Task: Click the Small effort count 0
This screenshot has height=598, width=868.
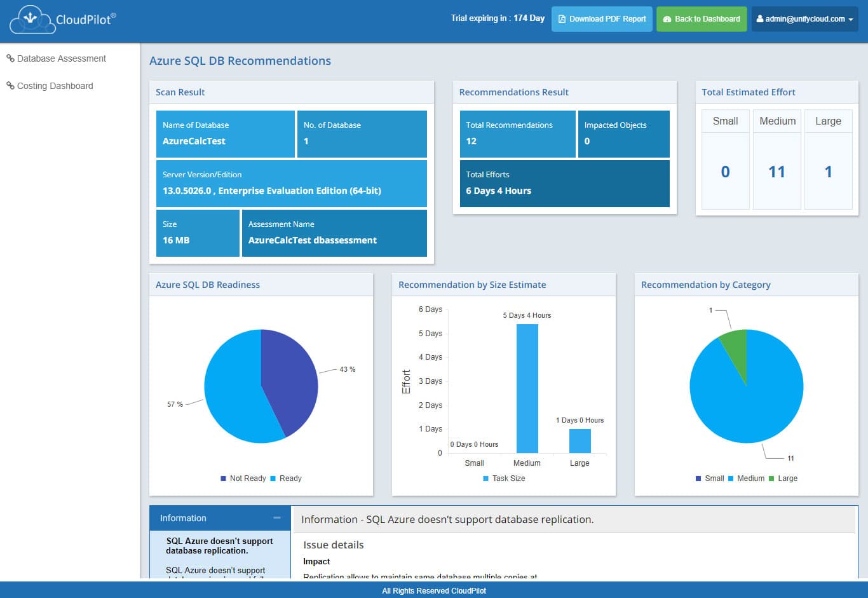Action: pyautogui.click(x=725, y=172)
